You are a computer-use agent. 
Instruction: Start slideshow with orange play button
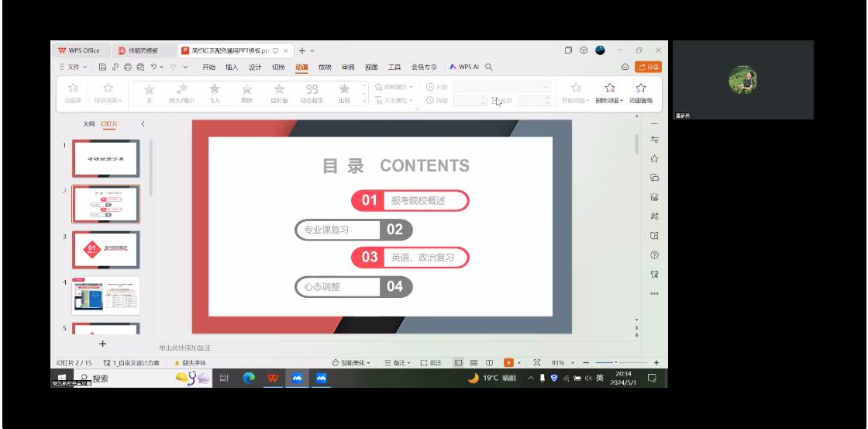pyautogui.click(x=508, y=362)
